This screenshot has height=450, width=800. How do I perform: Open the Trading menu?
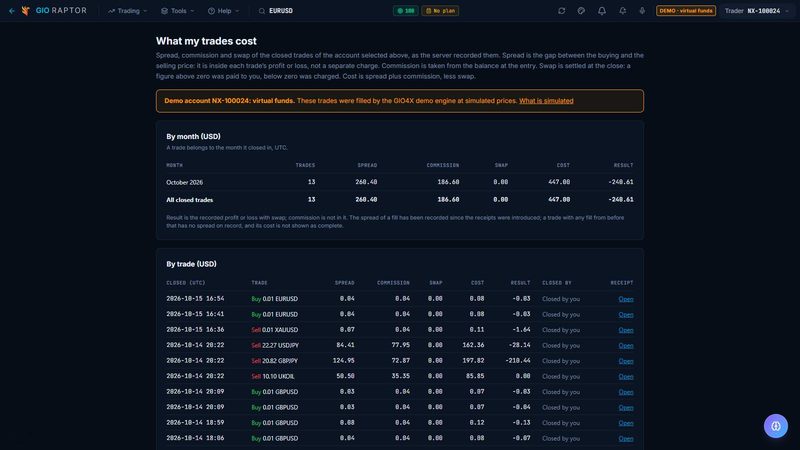(x=128, y=11)
